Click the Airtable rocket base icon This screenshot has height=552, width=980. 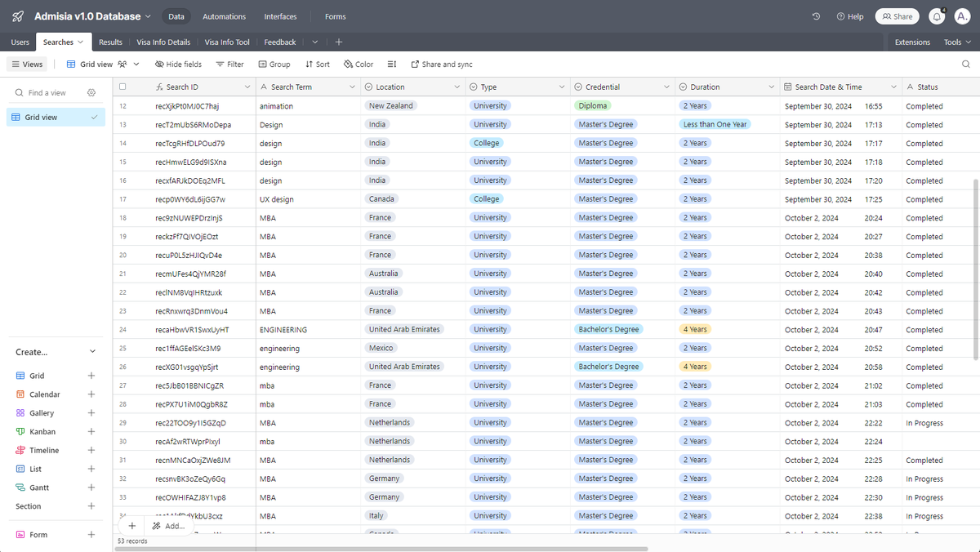[x=18, y=16]
